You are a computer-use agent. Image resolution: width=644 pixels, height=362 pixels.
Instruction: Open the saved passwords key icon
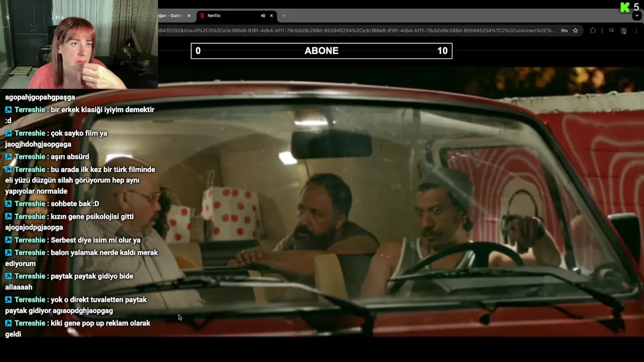pyautogui.click(x=565, y=31)
